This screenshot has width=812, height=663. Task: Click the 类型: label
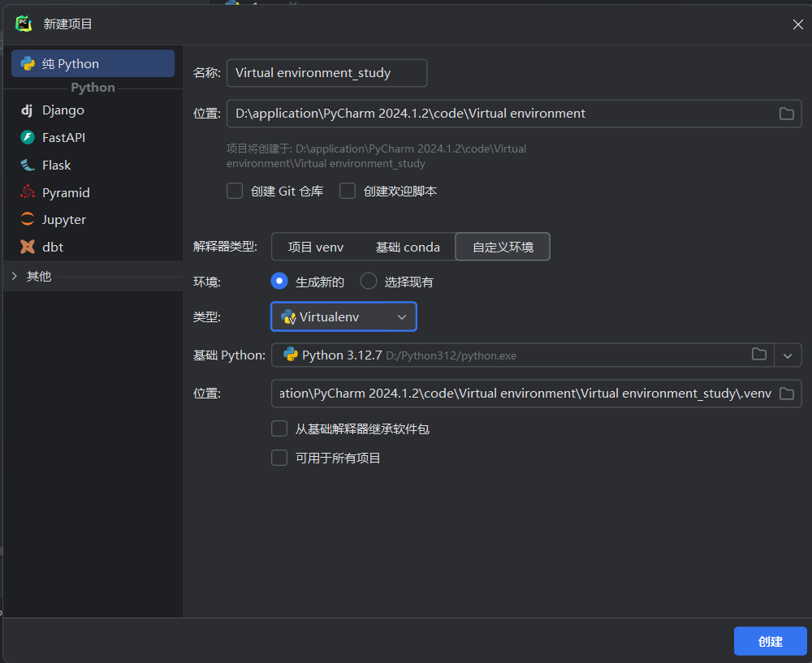pos(206,316)
